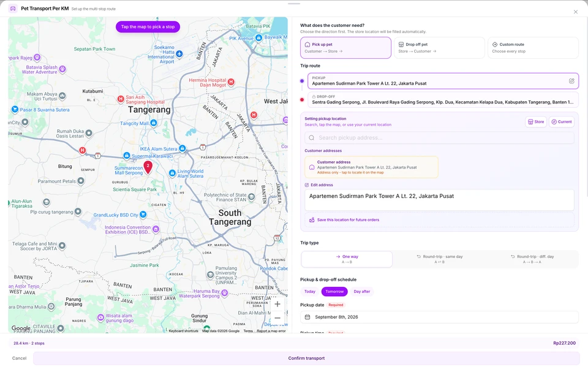Click Paramount Petals marker icon
This screenshot has height=369, width=588.
click(x=81, y=181)
